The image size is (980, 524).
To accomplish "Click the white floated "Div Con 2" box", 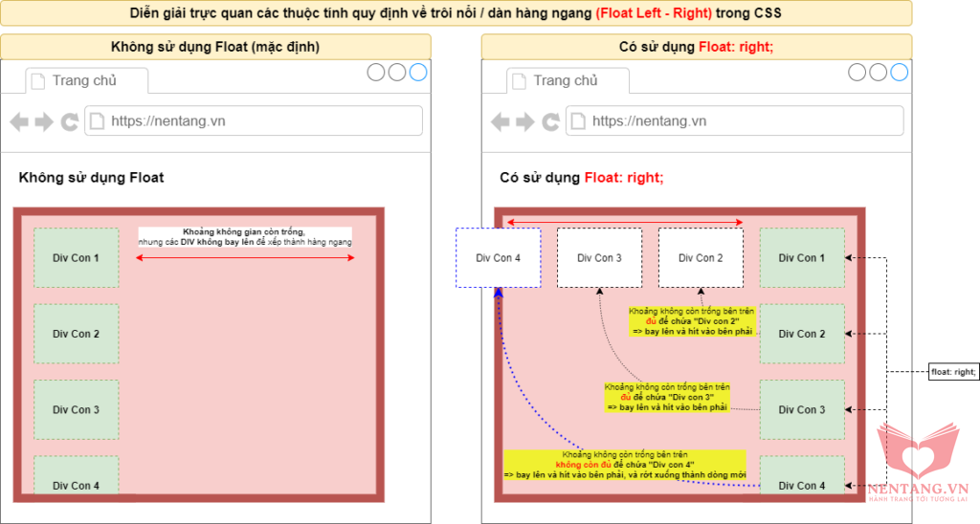I will pos(701,257).
